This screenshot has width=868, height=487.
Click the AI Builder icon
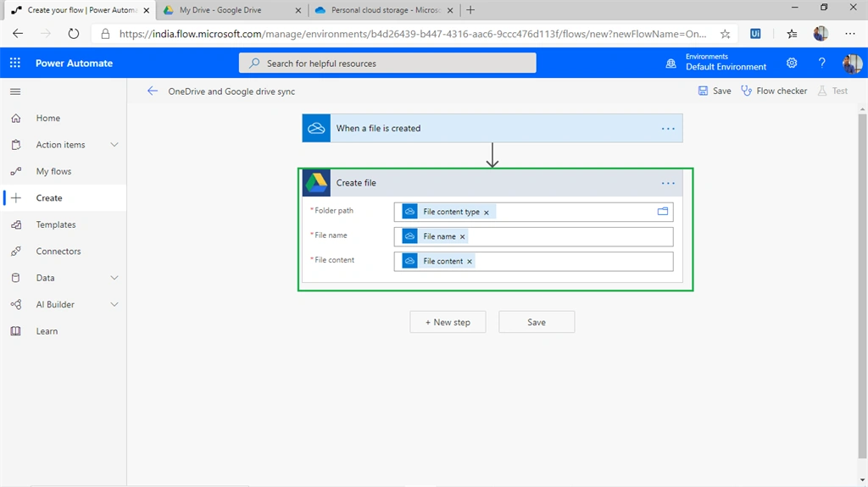pos(16,304)
